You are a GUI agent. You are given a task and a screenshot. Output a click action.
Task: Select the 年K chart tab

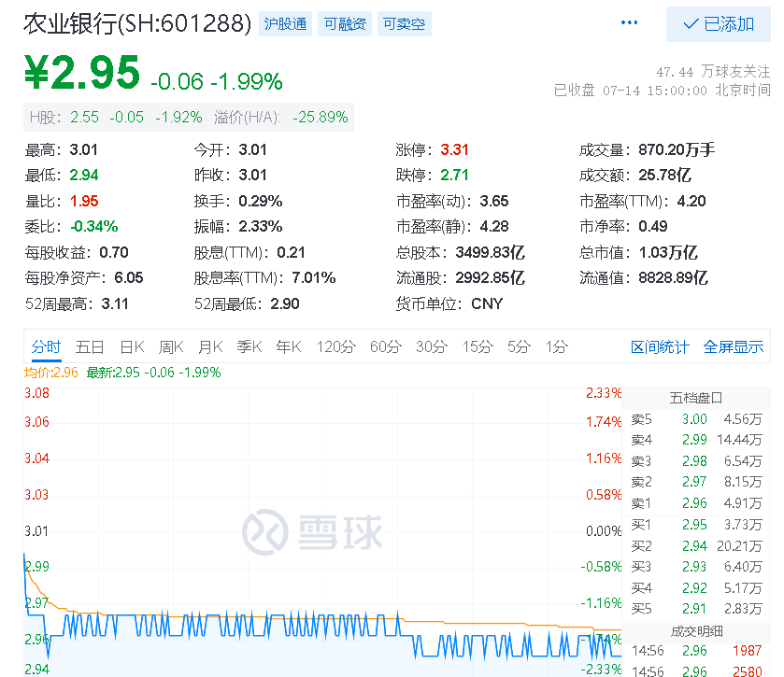point(289,346)
